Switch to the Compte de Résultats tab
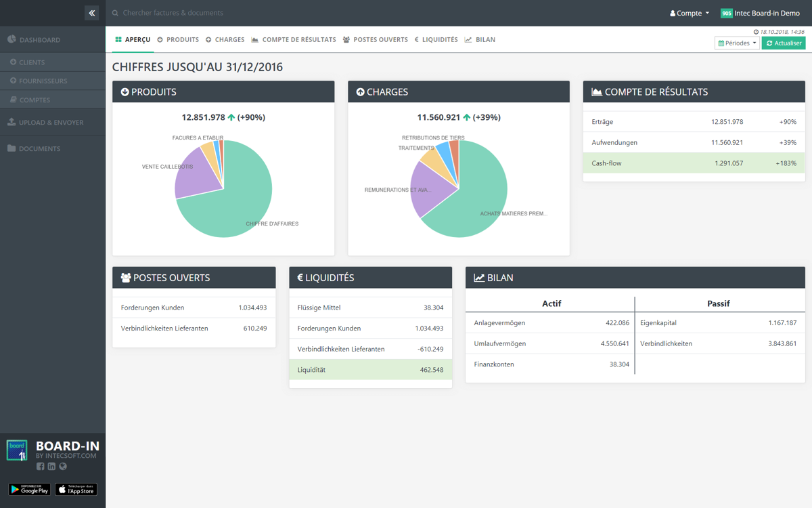 tap(294, 40)
